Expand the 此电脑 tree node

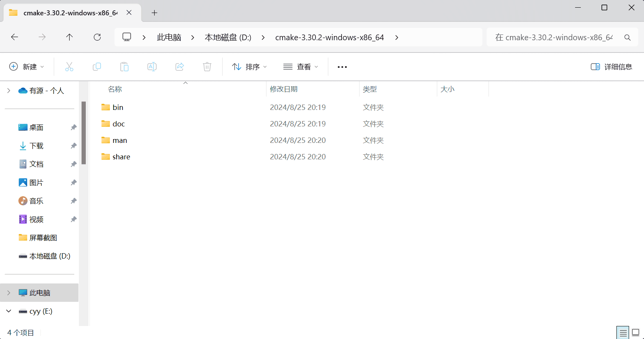(9, 293)
